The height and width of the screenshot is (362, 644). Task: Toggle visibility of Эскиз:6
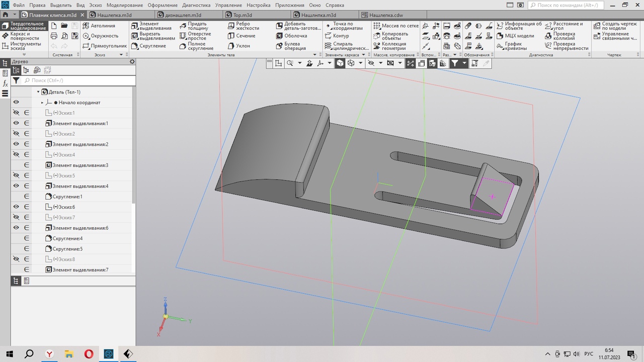tap(16, 207)
